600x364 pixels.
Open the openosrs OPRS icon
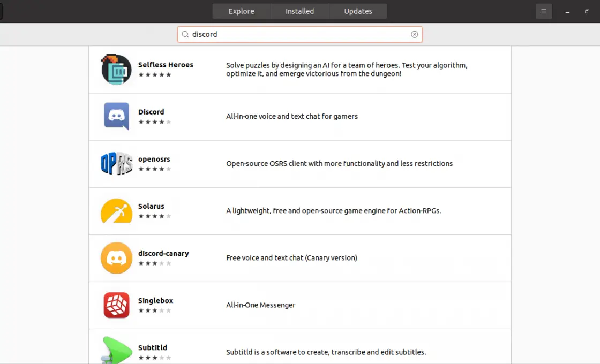tap(116, 164)
